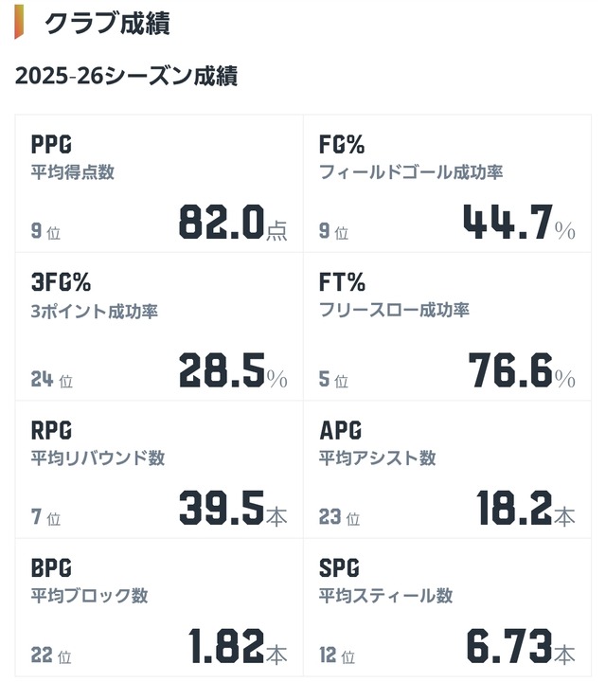The image size is (606, 700).
Task: Click the 82.0点 points value
Action: pyautogui.click(x=233, y=223)
